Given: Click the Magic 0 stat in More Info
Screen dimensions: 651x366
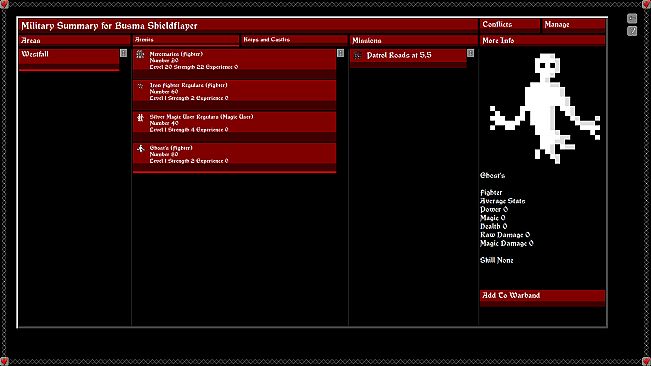Looking at the screenshot, I should (492, 218).
